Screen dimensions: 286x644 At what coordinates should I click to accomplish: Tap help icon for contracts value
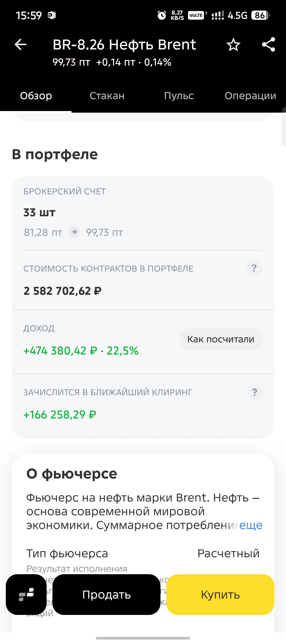point(254,268)
